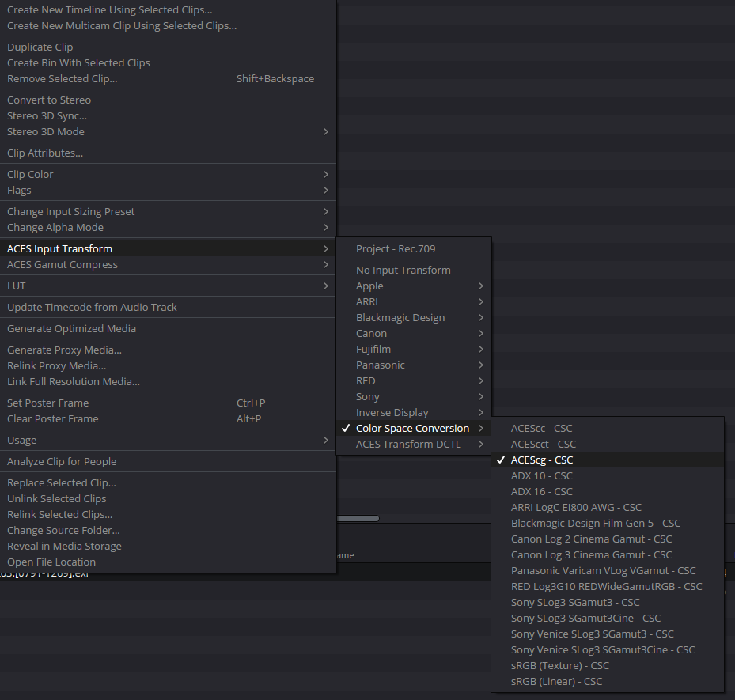Select Duplicate Clip from context menu
The image size is (735, 700).
[x=40, y=47]
